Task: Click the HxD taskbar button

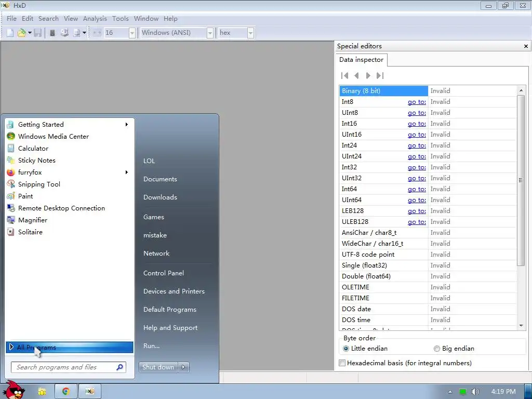Action: (89, 391)
